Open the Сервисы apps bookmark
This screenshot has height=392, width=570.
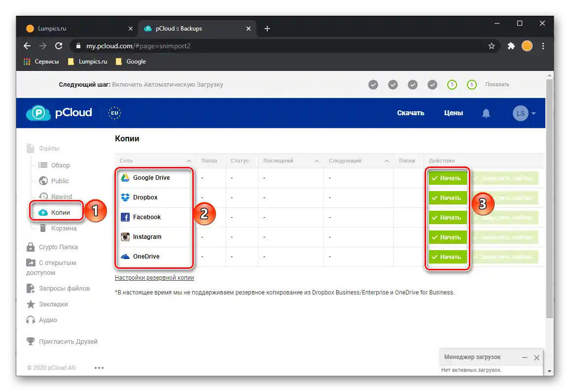tap(41, 62)
